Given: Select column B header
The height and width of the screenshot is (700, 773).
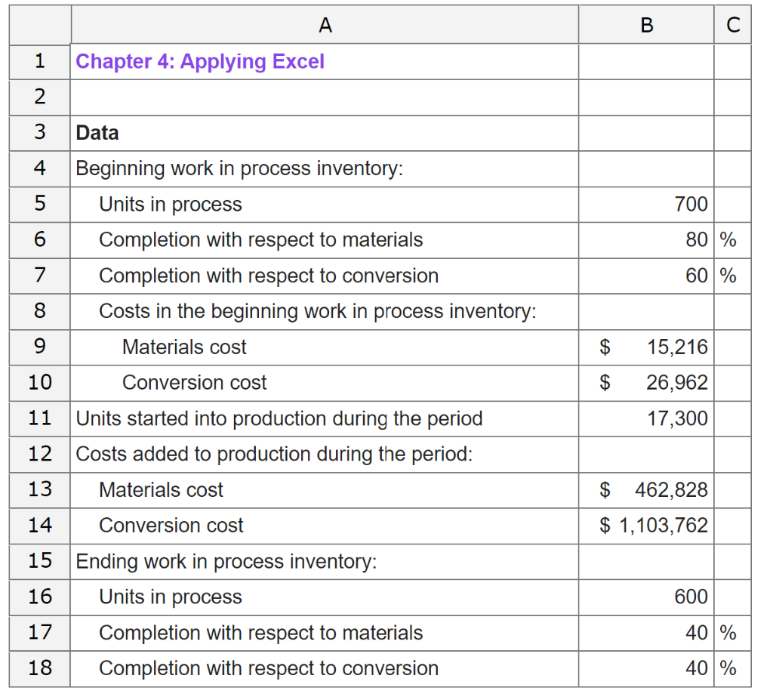Looking at the screenshot, I should click(x=646, y=25).
